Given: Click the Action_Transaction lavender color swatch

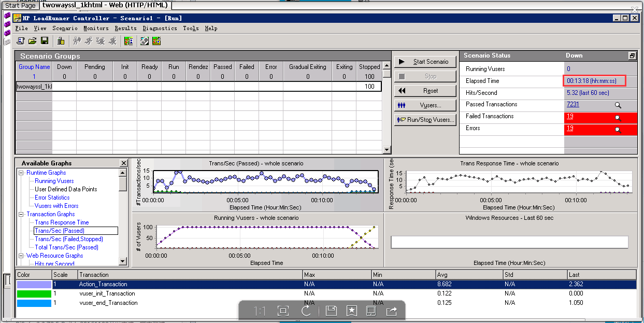Looking at the screenshot, I should click(34, 284).
